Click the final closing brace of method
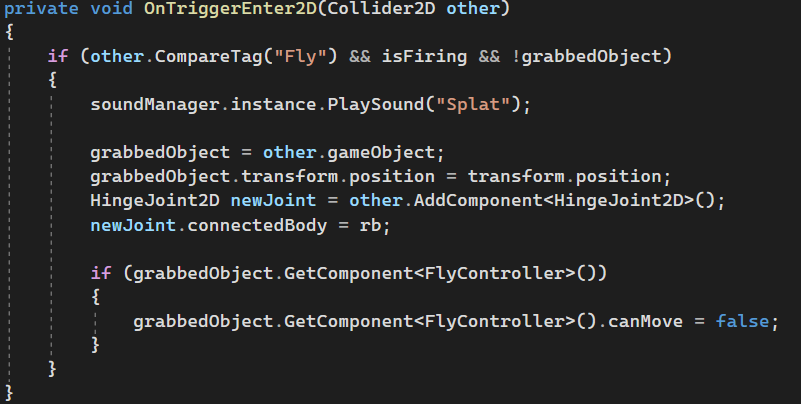The image size is (801, 404). point(9,393)
